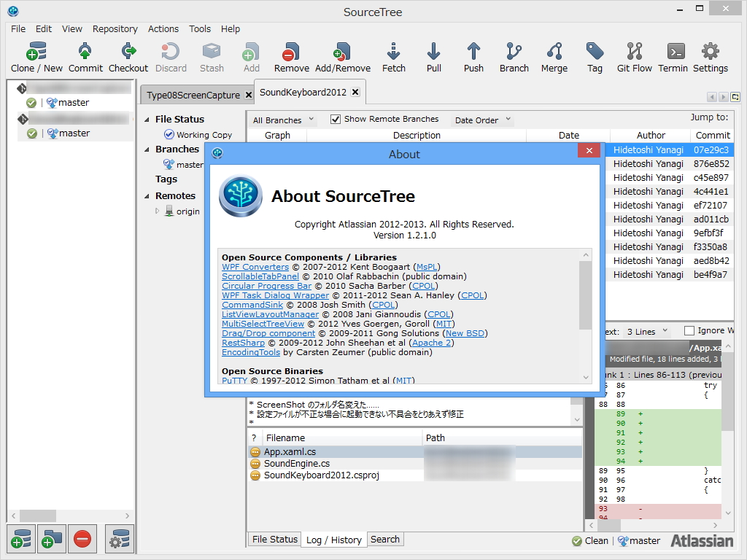Image resolution: width=747 pixels, height=560 pixels.
Task: Launch Git Flow from the toolbar
Action: [632, 57]
